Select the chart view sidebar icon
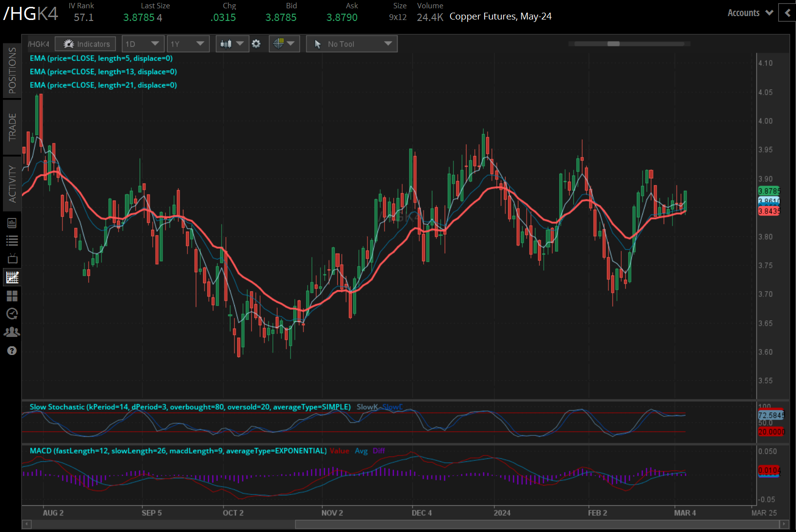Image resolution: width=796 pixels, height=532 pixels. click(12, 277)
